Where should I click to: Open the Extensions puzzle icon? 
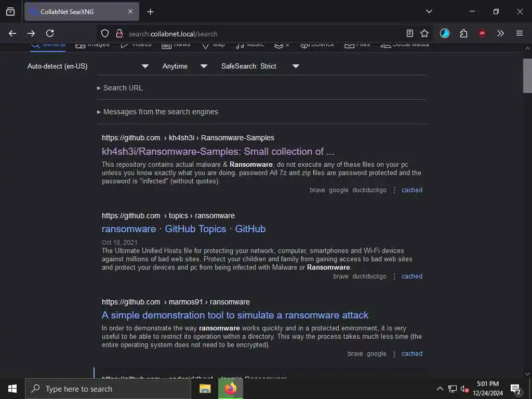click(463, 33)
